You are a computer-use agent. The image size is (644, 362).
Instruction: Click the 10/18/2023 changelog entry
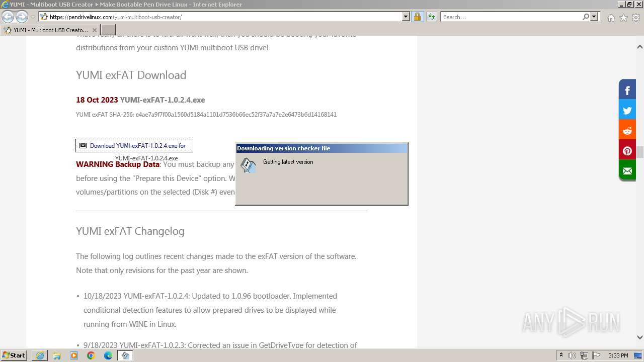[210, 310]
